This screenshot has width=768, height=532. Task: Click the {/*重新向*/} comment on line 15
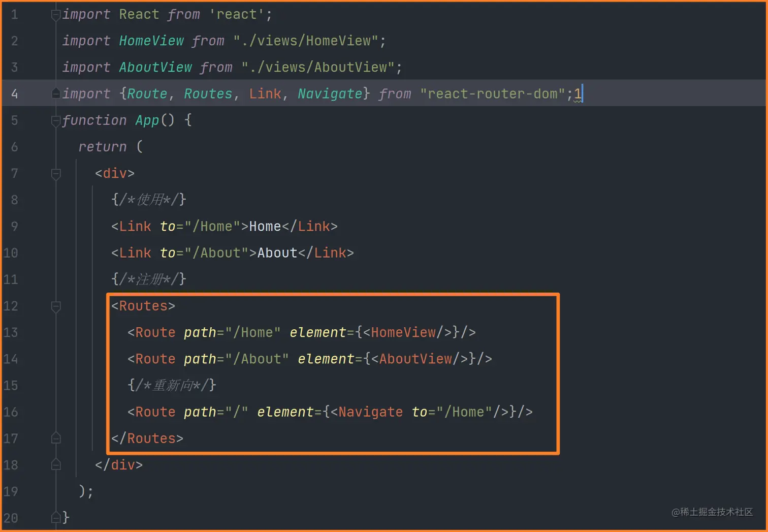click(x=172, y=385)
